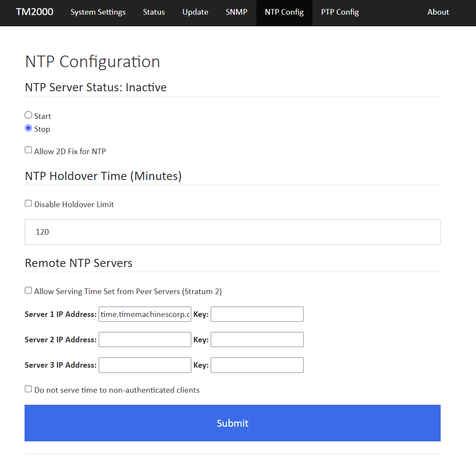
Task: Select the Stop radio button
Action: [28, 128]
